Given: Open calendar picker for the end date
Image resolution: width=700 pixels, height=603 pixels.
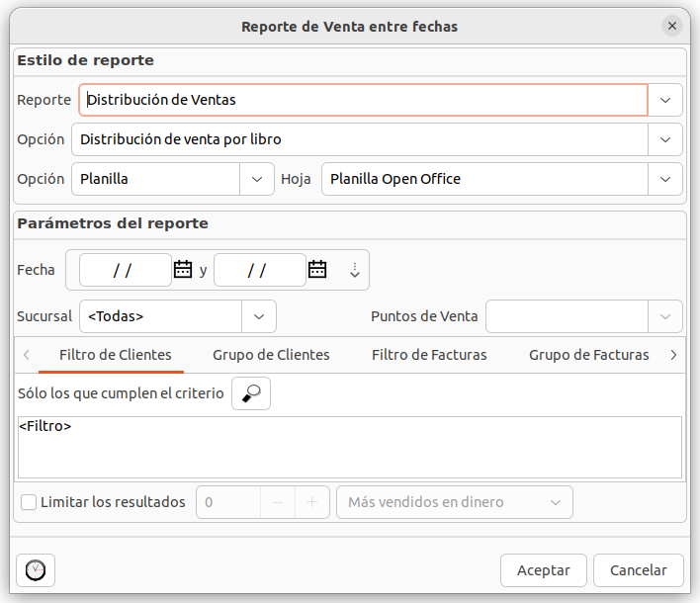Looking at the screenshot, I should pyautogui.click(x=317, y=269).
